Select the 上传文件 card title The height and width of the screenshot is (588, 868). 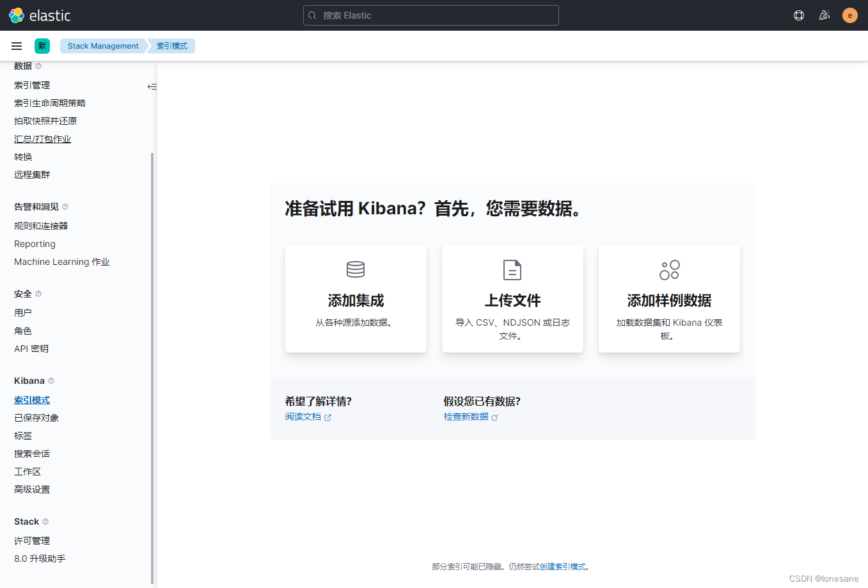(x=512, y=301)
